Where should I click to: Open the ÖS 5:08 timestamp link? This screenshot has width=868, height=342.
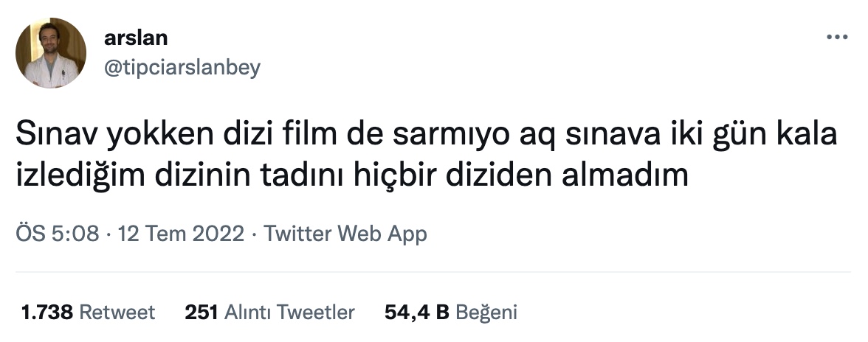click(x=58, y=234)
